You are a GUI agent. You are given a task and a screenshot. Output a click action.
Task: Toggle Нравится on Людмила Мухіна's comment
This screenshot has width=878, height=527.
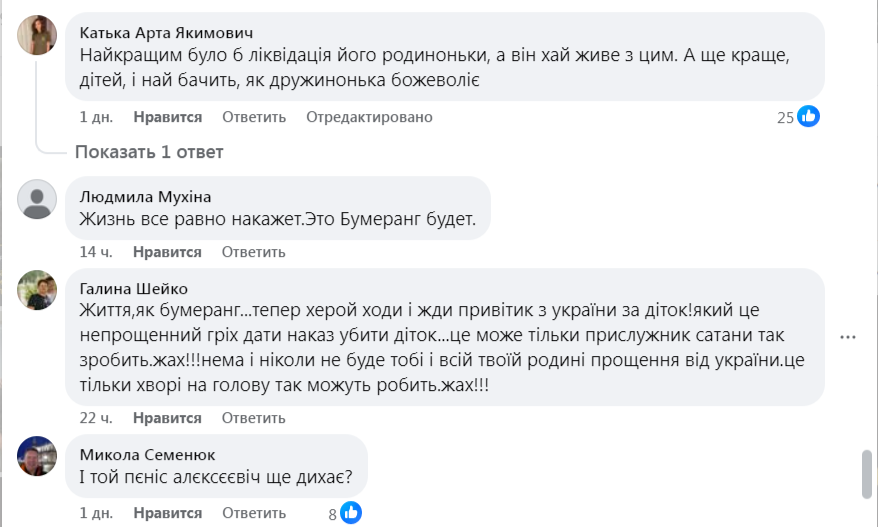pos(167,252)
